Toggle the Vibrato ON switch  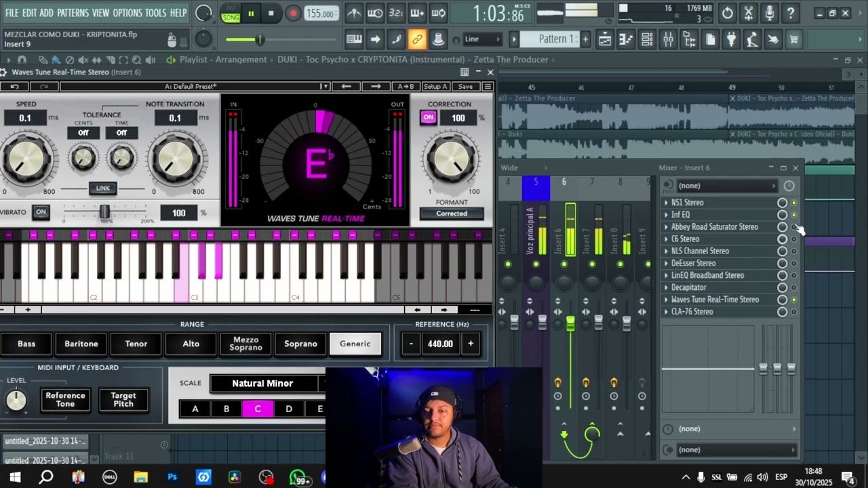tap(41, 212)
